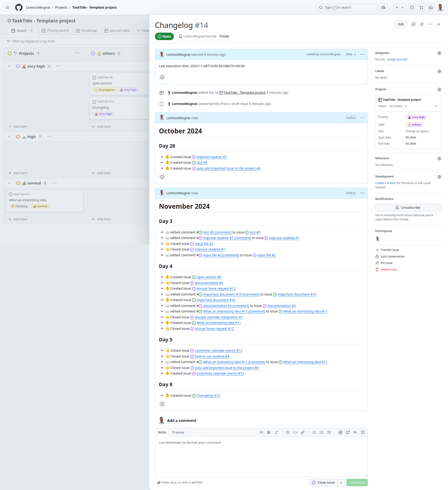This screenshot has width=448, height=490.
Task: Open the Assignees settings gear icon
Action: (x=439, y=52)
